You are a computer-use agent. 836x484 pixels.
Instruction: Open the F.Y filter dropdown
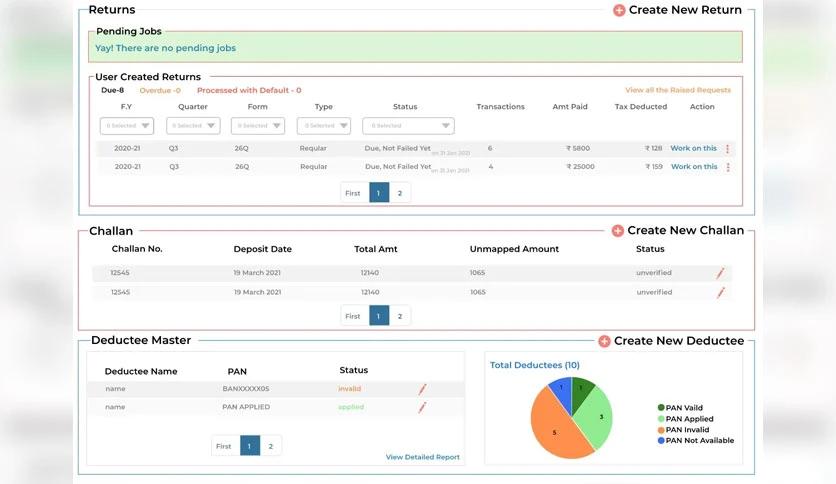point(127,126)
